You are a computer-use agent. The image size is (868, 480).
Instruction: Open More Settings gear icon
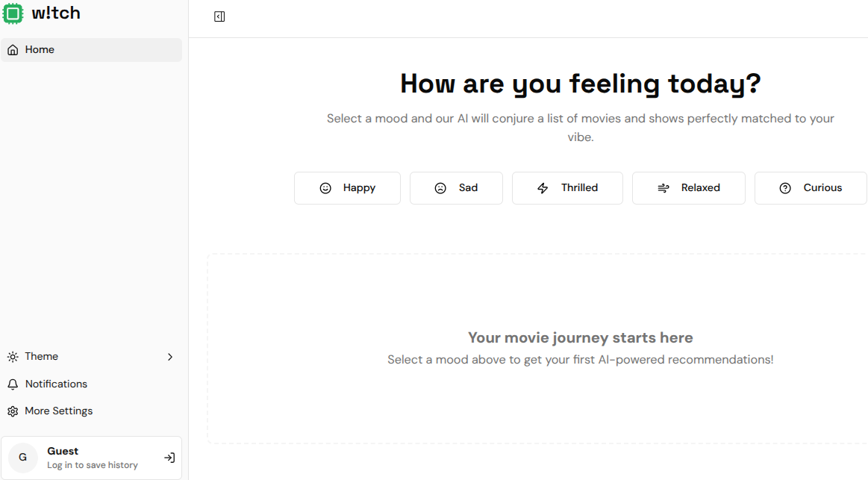coord(13,411)
